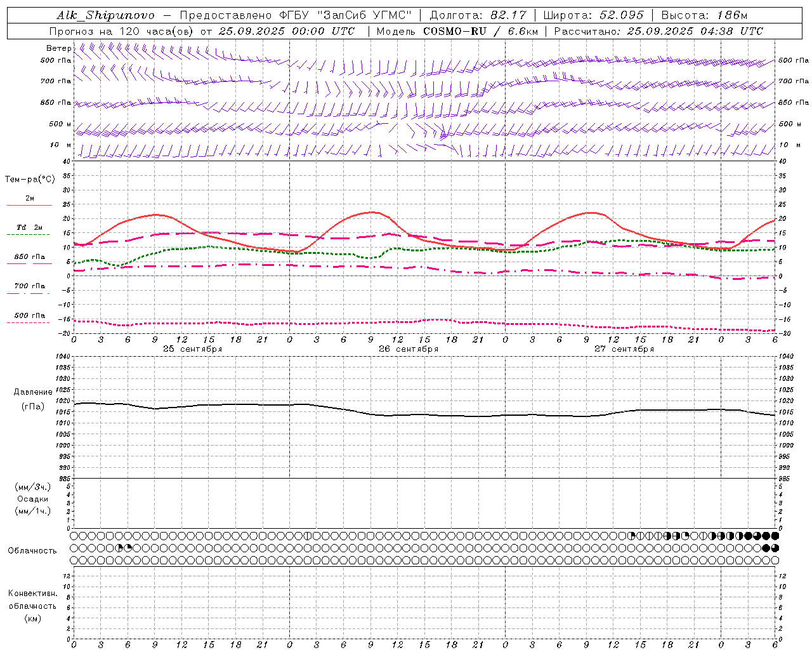Click the 1040 tick on left pressure axis
This screenshot has height=650, width=812.
tap(62, 357)
